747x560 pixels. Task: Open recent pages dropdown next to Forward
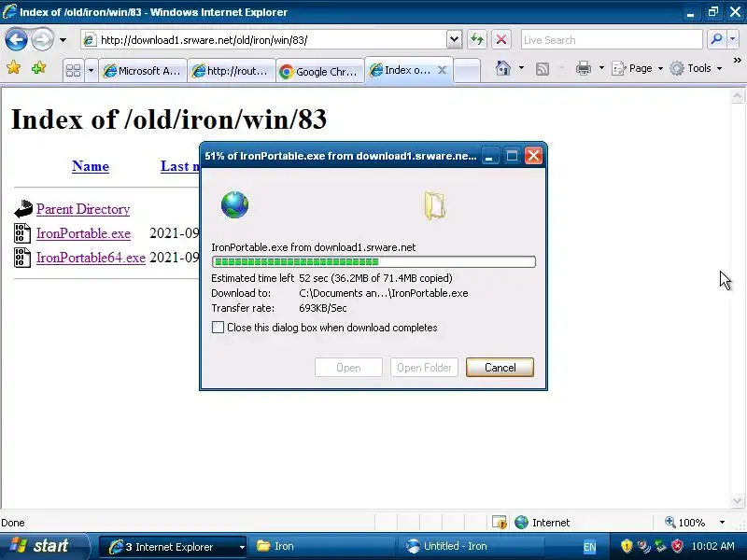63,40
